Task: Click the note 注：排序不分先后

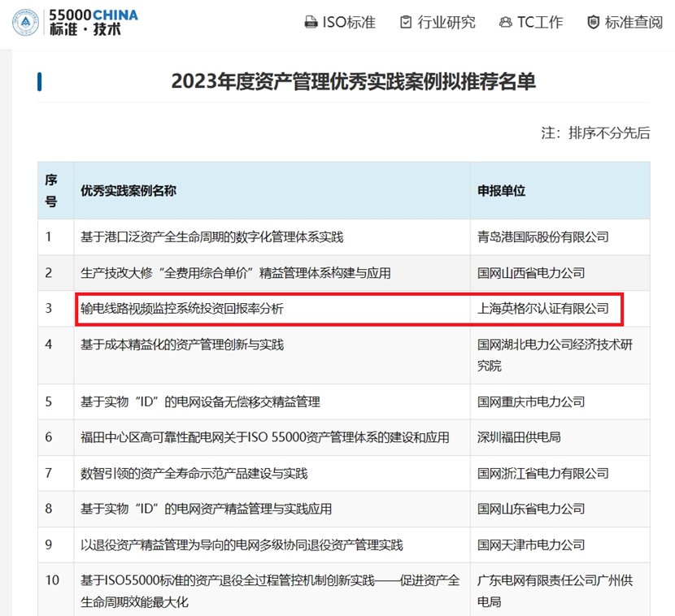Action: (595, 133)
